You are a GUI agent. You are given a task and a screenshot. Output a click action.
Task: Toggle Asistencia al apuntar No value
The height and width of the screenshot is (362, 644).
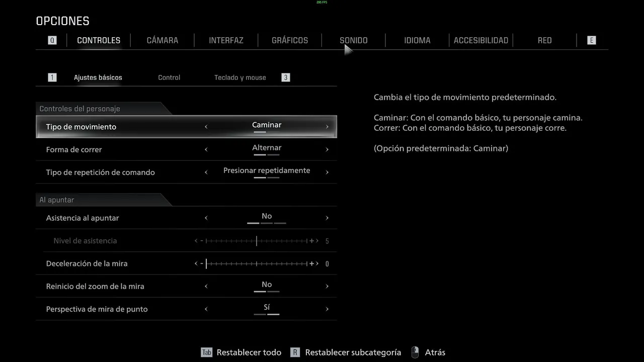coord(267,216)
